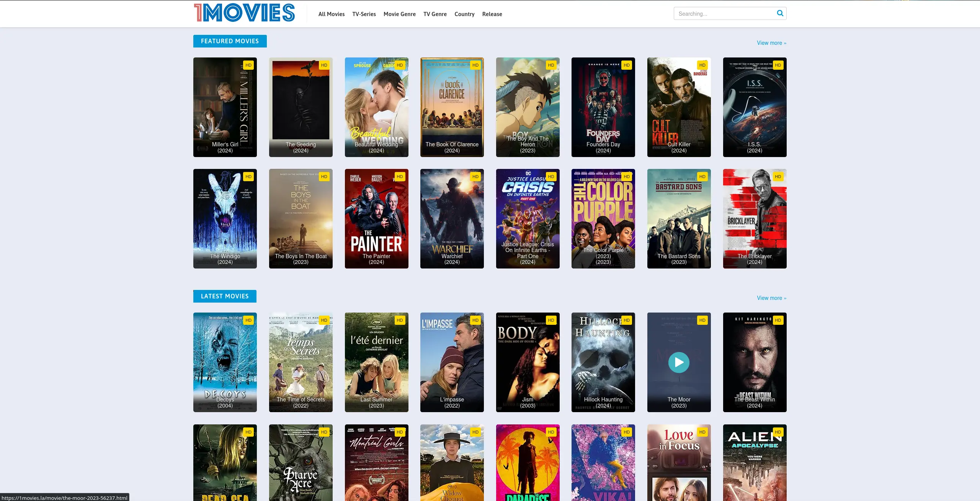The height and width of the screenshot is (501, 980).
Task: Open the Starve Acre poster
Action: point(301,463)
